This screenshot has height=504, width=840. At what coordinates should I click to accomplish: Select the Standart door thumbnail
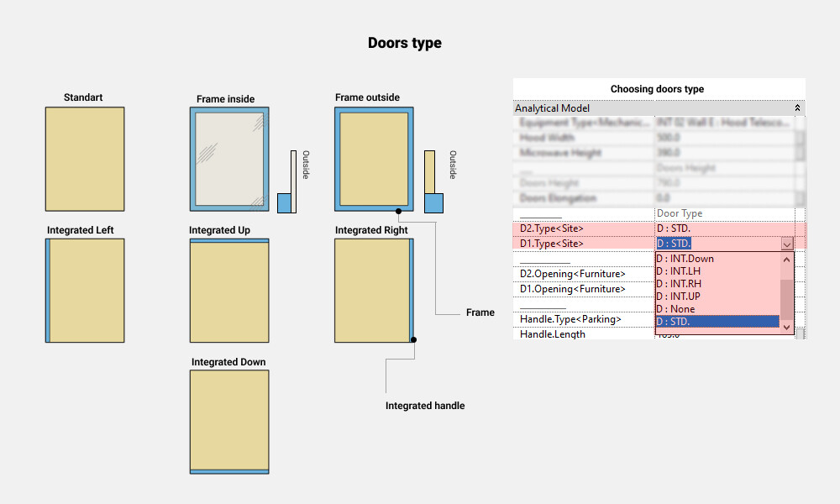point(85,159)
